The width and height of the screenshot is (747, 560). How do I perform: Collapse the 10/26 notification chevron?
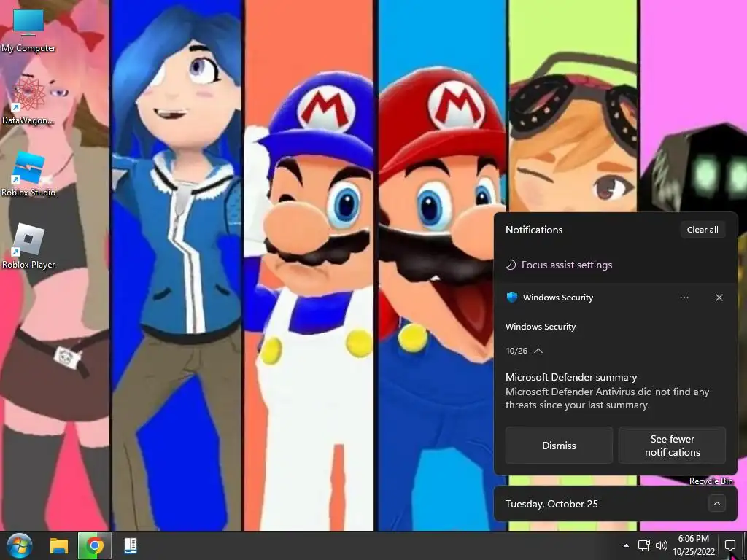pos(538,351)
